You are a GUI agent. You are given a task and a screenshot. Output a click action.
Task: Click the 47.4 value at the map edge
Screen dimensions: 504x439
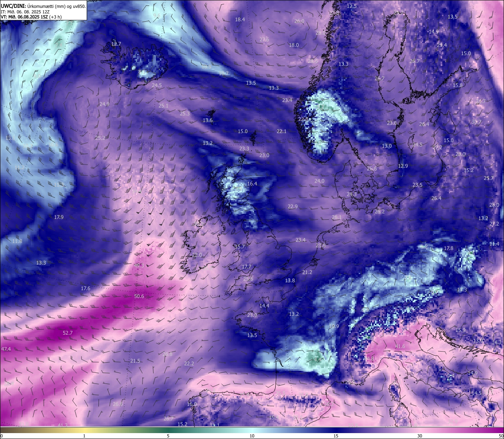tap(6, 349)
